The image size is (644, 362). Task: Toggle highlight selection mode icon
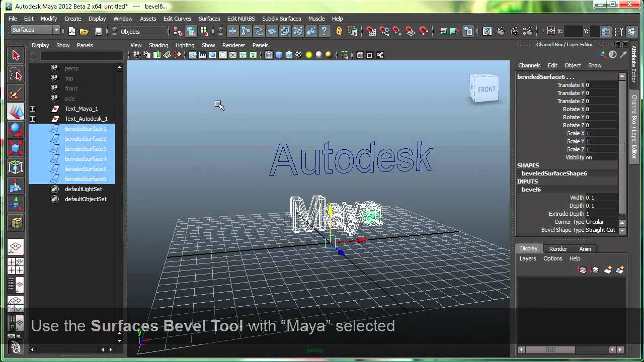coord(353,31)
